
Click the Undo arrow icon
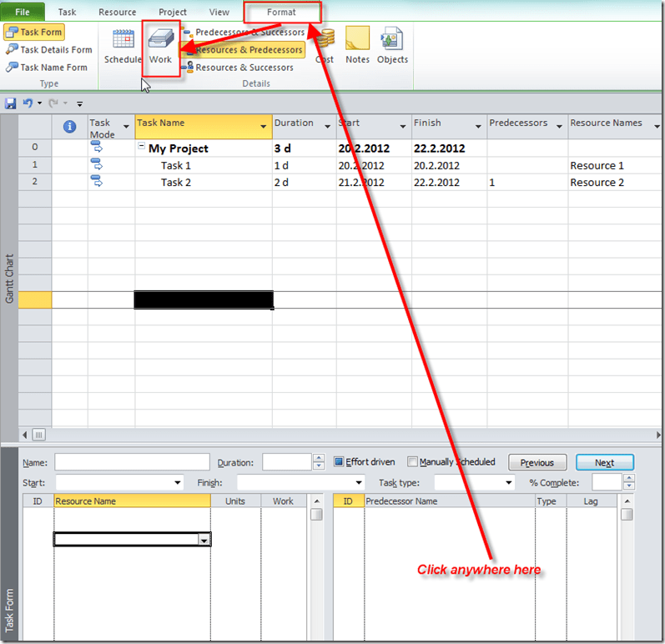tap(28, 103)
